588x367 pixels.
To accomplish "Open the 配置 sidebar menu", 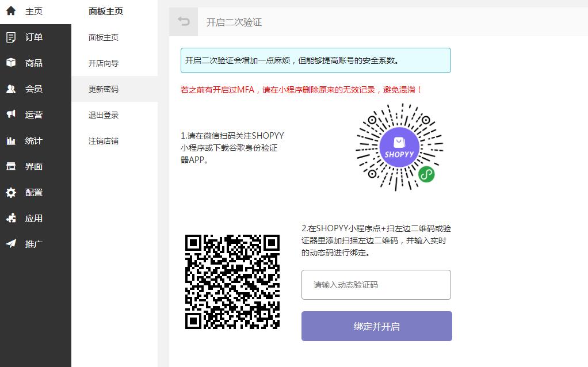I will pos(36,192).
